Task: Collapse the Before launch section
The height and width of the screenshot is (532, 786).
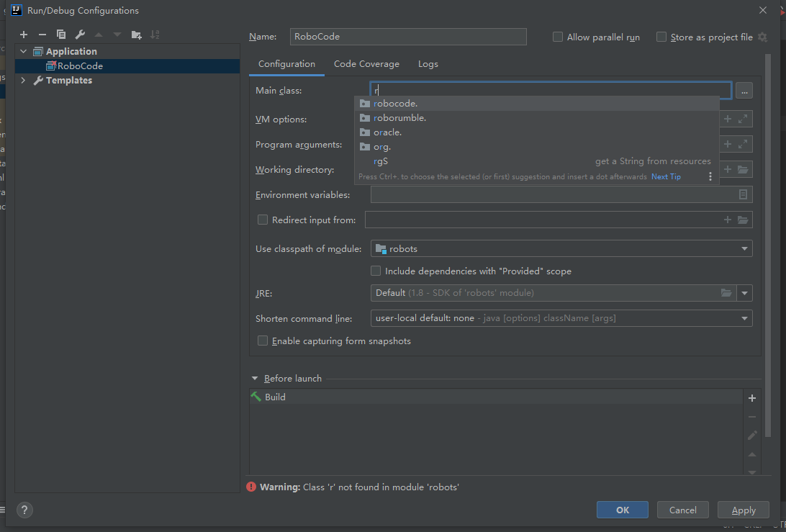Action: [255, 379]
